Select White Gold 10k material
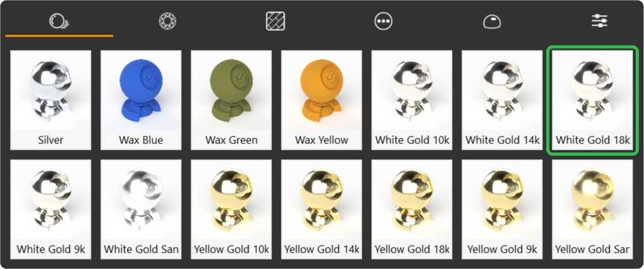 click(x=412, y=100)
